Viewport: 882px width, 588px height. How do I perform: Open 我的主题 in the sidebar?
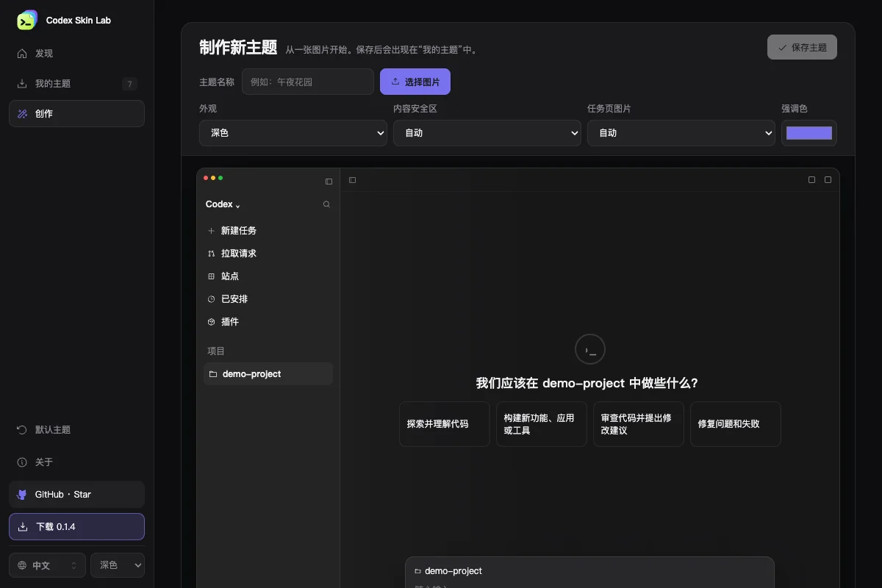click(x=76, y=84)
